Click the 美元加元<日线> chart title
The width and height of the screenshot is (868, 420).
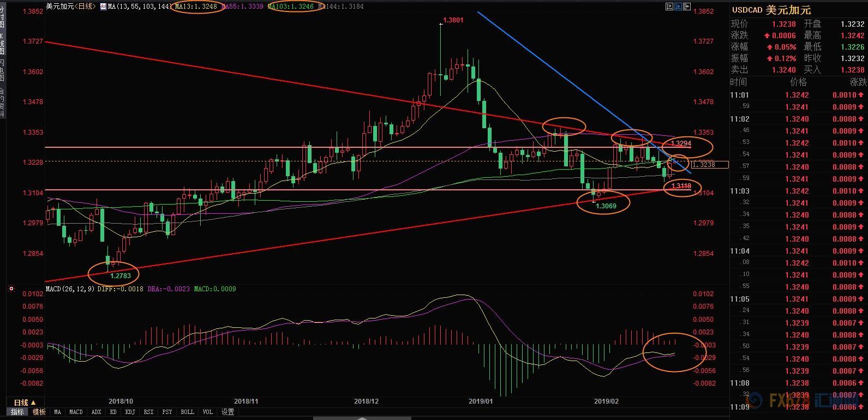point(71,7)
